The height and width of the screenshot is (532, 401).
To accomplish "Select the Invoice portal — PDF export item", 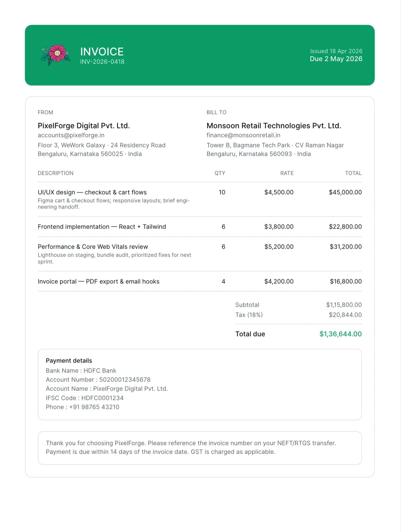I will tap(99, 282).
